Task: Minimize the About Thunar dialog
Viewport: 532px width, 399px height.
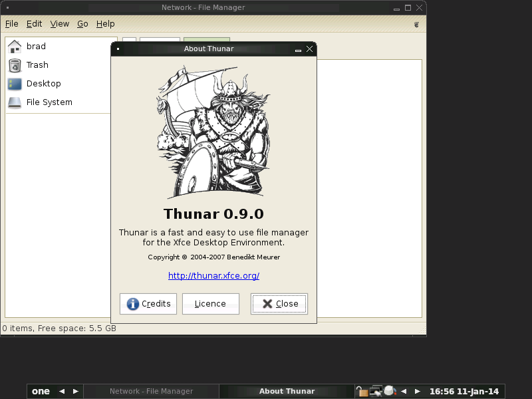Action: 298,49
